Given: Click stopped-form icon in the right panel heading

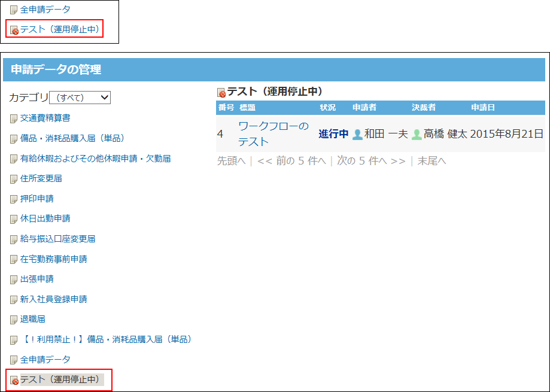Looking at the screenshot, I should click(221, 93).
